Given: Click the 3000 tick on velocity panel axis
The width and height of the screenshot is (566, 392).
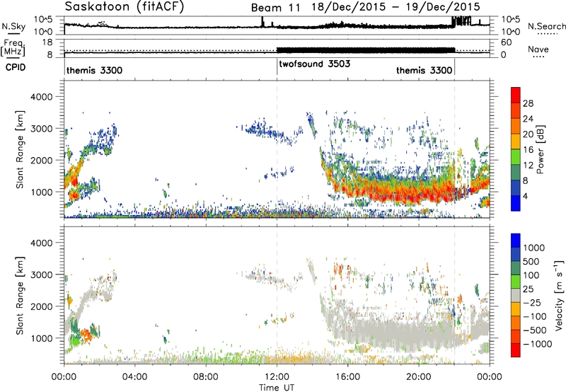Looking at the screenshot, I should (x=42, y=275).
